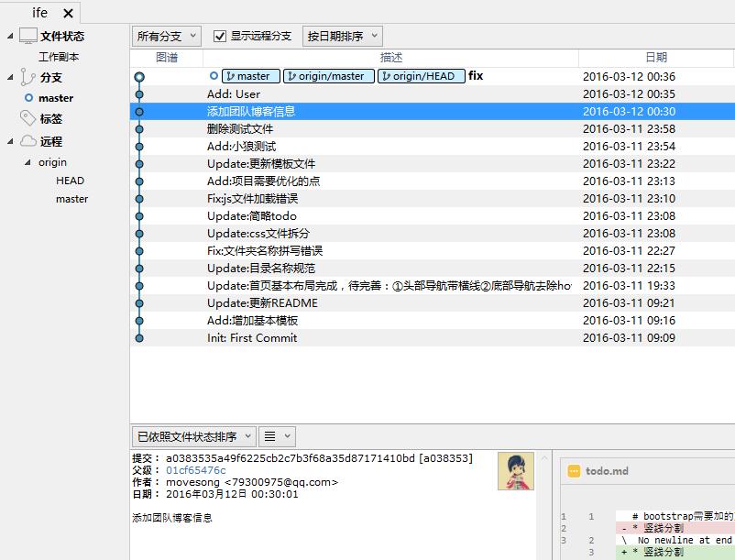This screenshot has height=560, width=735.
Task: Click the todo.md file icon
Action: [x=574, y=471]
